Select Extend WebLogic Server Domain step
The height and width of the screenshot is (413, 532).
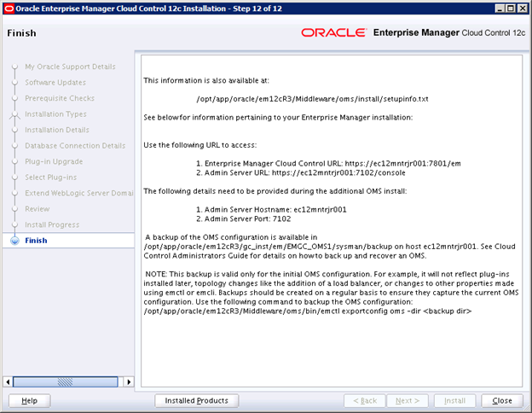click(78, 193)
